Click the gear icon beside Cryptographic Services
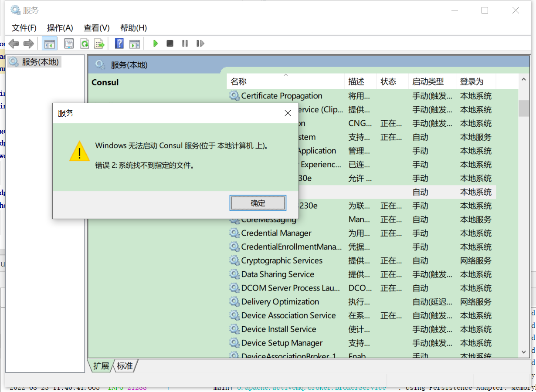The height and width of the screenshot is (392, 536). click(235, 260)
